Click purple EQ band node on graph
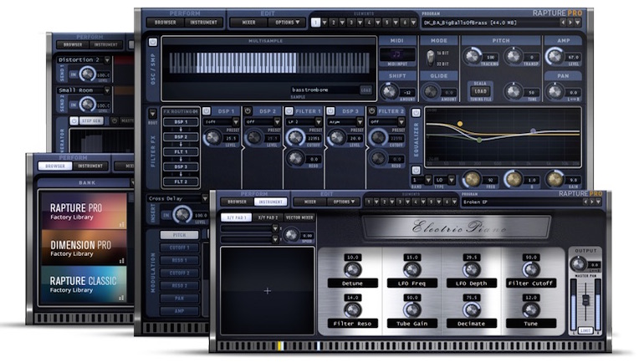This screenshot has width=644, height=363. pos(533,131)
